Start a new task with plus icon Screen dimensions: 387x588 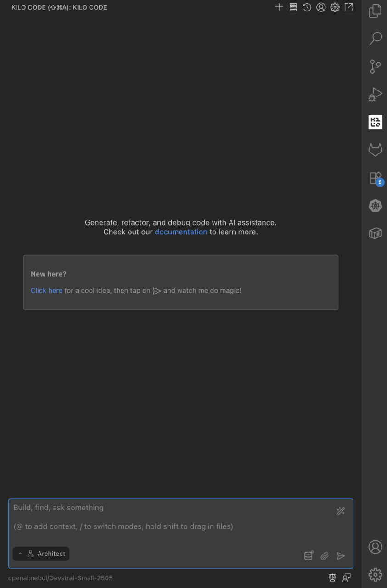pyautogui.click(x=279, y=7)
